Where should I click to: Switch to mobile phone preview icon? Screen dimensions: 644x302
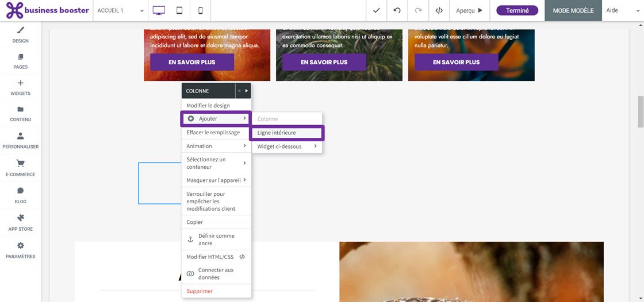(x=200, y=10)
